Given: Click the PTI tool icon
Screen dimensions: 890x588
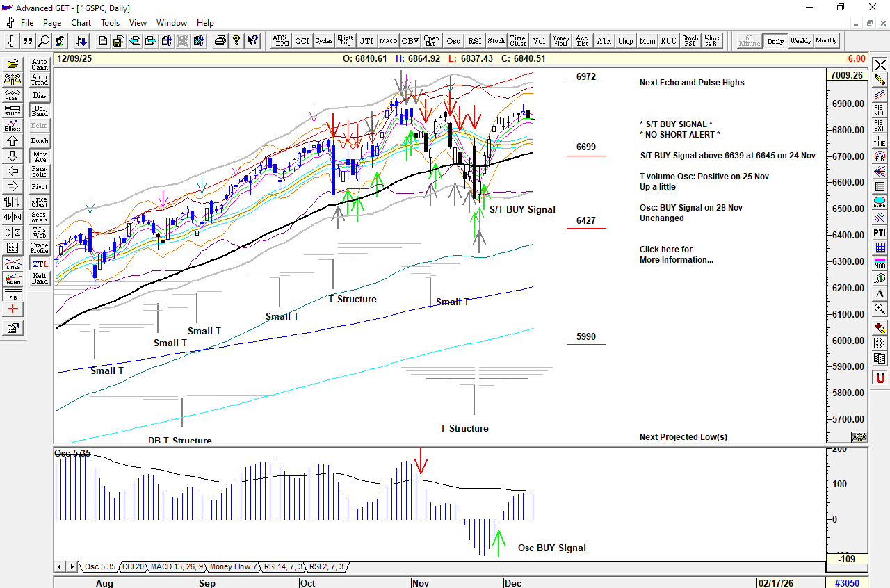Looking at the screenshot, I should click(x=880, y=232).
